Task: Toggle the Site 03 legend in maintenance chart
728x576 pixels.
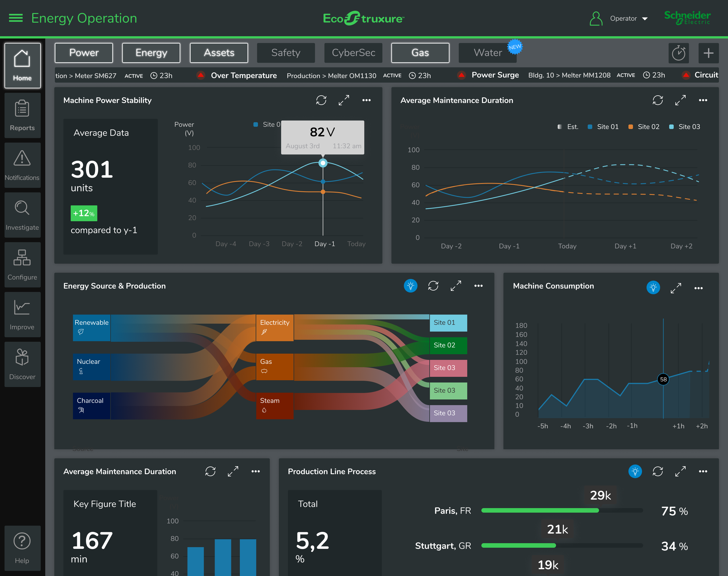Action: pyautogui.click(x=684, y=127)
